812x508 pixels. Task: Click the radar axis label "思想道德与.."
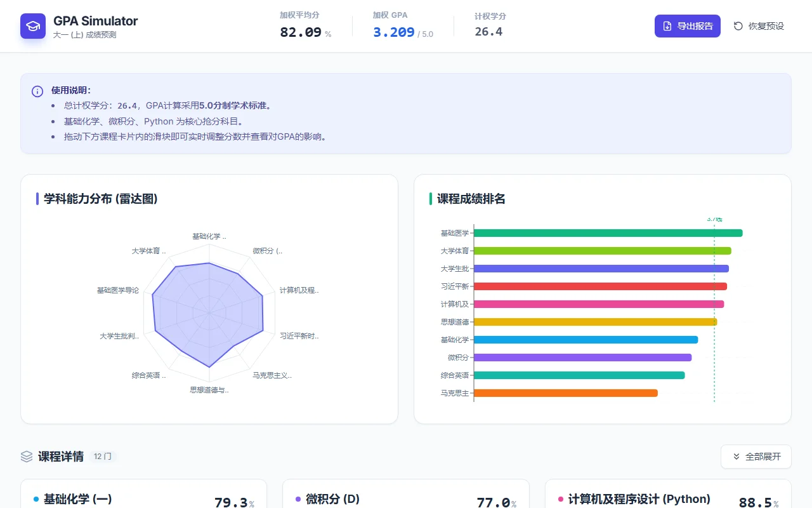(209, 390)
